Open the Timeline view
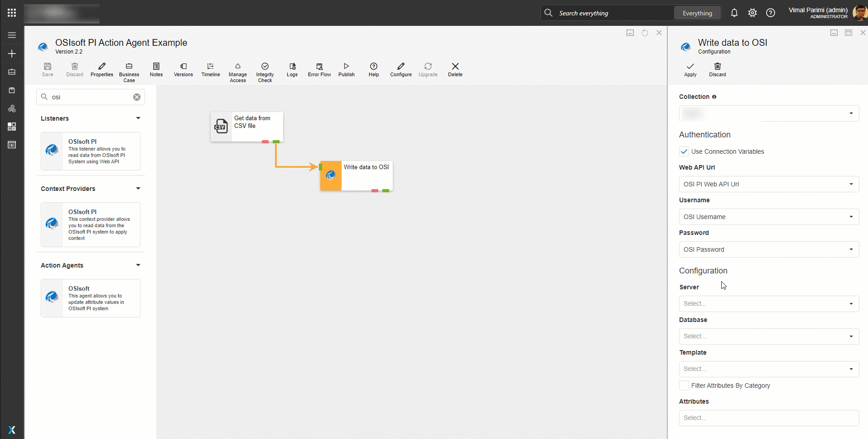This screenshot has width=868, height=439. pyautogui.click(x=210, y=69)
